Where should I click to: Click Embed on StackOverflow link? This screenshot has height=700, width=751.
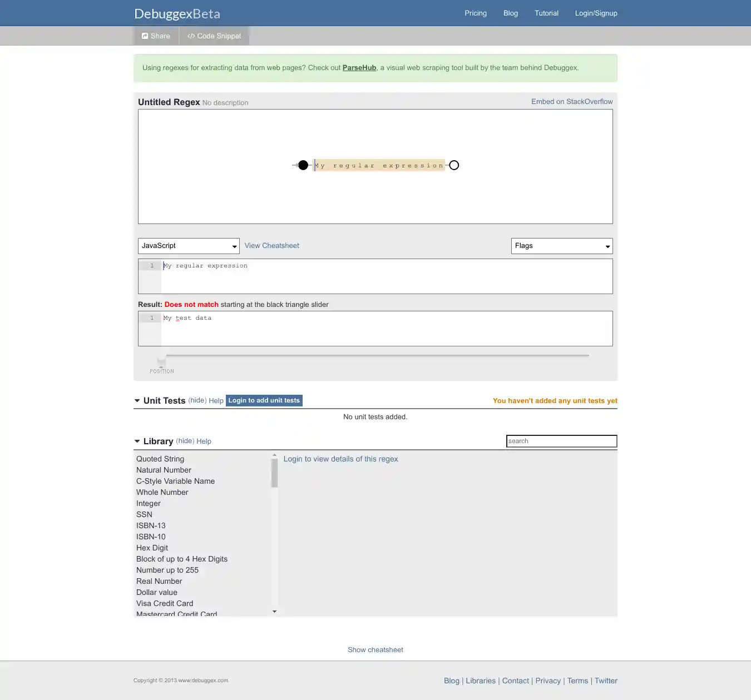[x=572, y=102]
